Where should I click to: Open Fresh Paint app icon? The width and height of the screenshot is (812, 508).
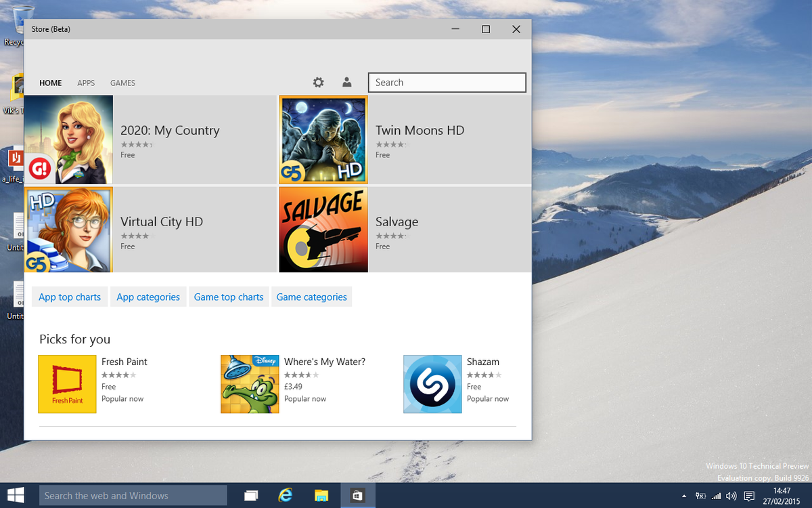(67, 384)
